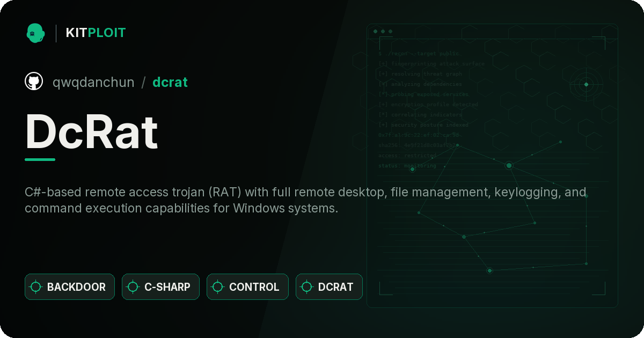Click the 'access: restricted' terminal line
The width and height of the screenshot is (644, 338).
pyautogui.click(x=407, y=156)
